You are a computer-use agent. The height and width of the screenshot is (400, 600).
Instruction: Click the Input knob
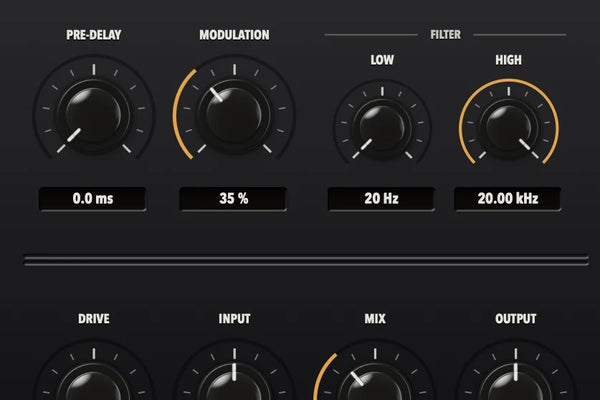pos(234,383)
